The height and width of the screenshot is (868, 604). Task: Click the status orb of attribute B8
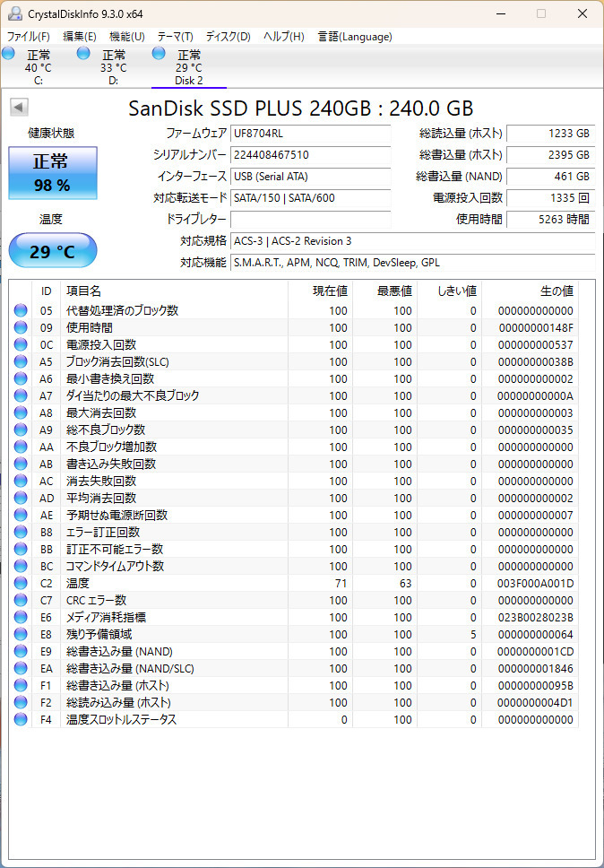[21, 532]
